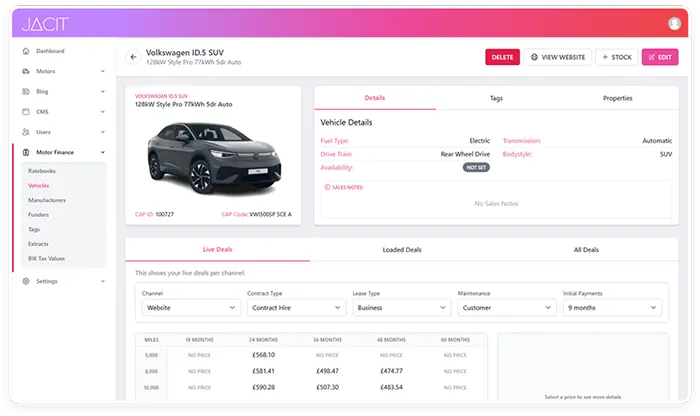Collapse the Motor Finance chevron
This screenshot has height=416, width=700.
[103, 152]
